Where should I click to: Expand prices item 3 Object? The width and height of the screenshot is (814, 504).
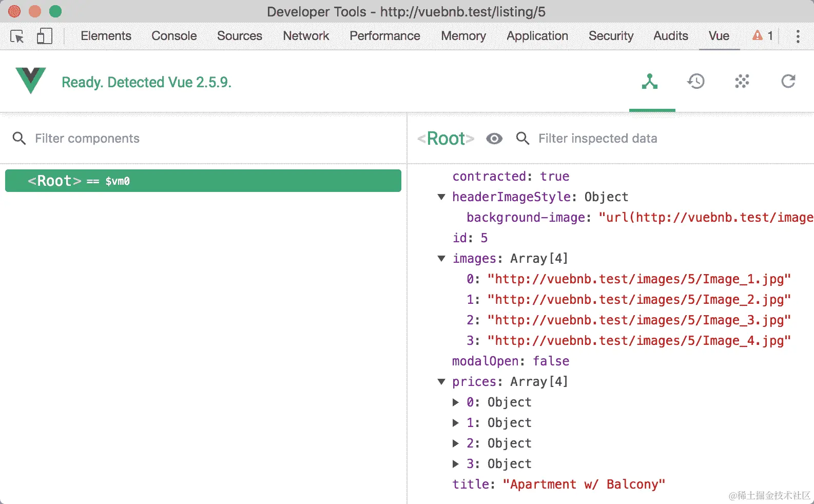(x=455, y=464)
